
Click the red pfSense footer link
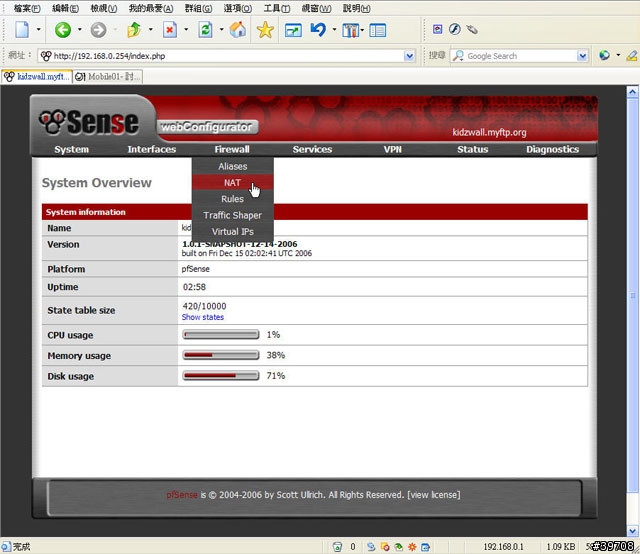click(x=182, y=495)
